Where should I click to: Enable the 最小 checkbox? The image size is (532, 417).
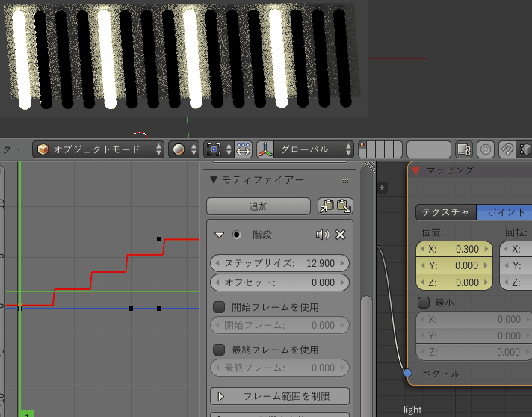click(424, 303)
